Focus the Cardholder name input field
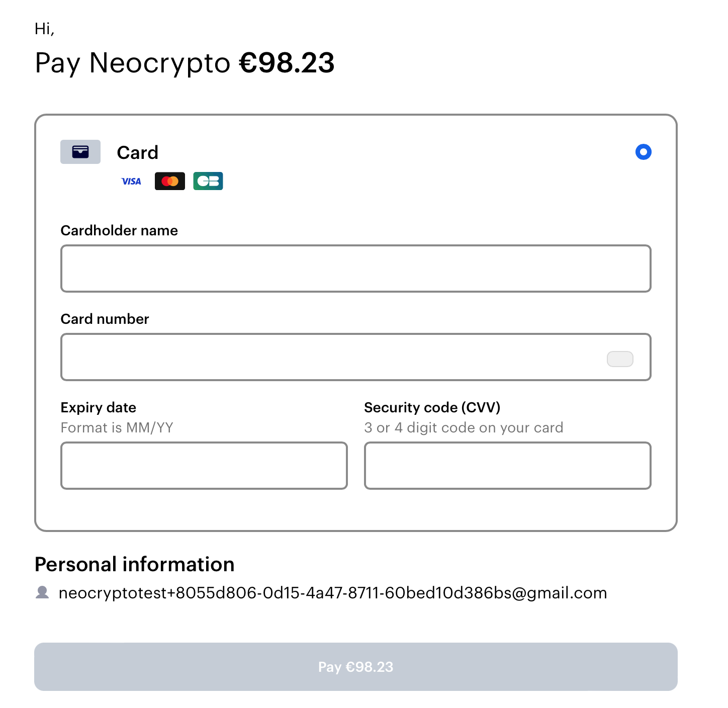The height and width of the screenshot is (708, 728). (355, 269)
